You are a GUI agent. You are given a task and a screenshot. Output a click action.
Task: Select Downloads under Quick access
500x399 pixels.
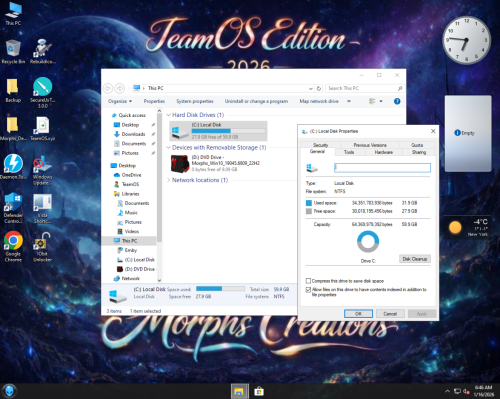click(133, 134)
